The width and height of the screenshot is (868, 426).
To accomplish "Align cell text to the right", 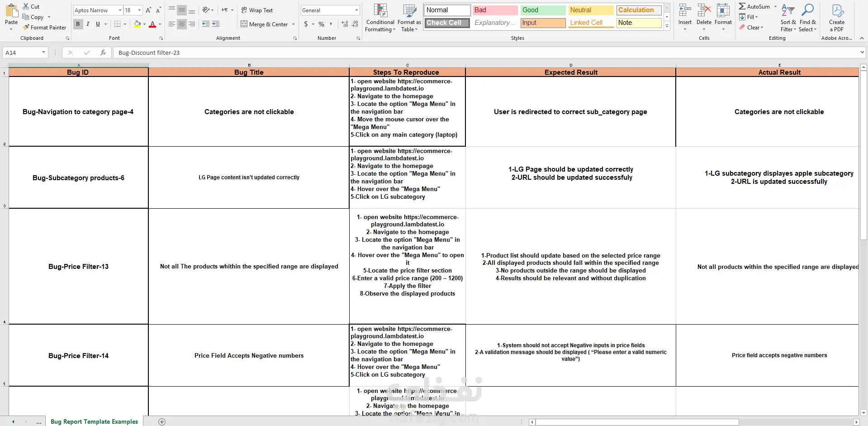I will pyautogui.click(x=192, y=24).
